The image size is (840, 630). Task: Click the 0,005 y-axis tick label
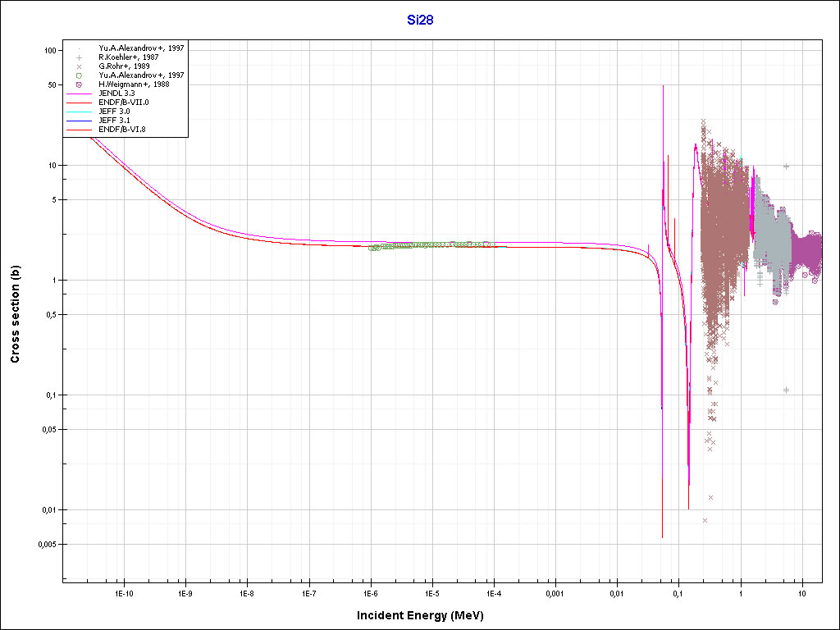click(44, 545)
